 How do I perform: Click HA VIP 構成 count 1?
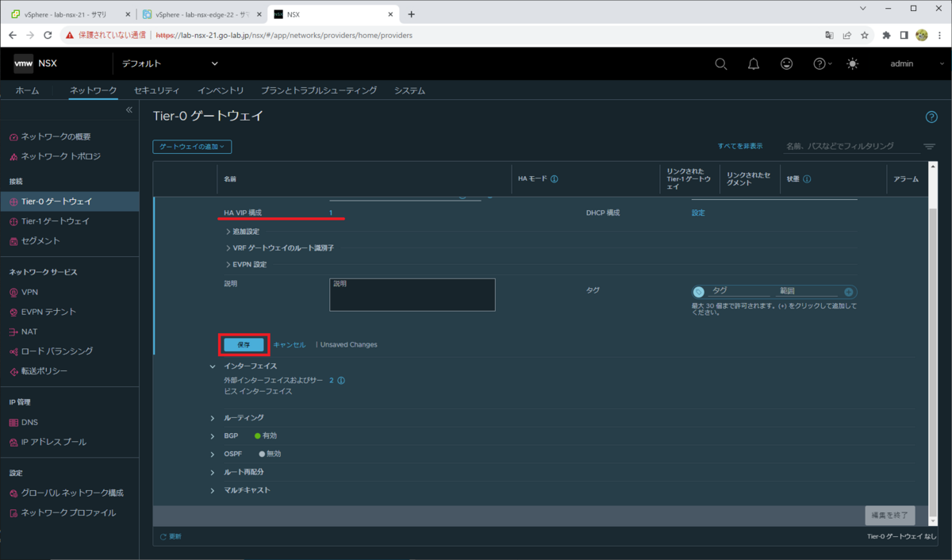click(x=331, y=213)
